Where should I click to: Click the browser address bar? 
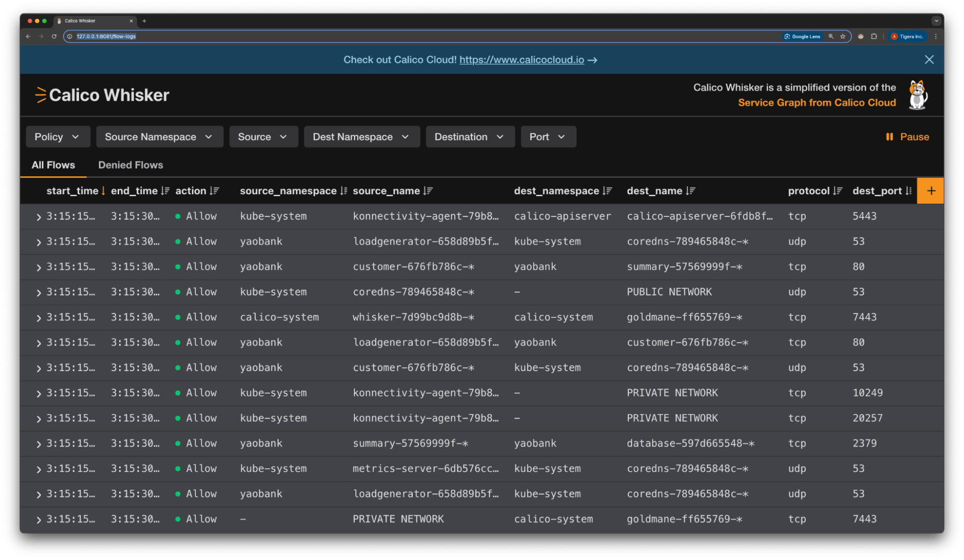tap(424, 36)
